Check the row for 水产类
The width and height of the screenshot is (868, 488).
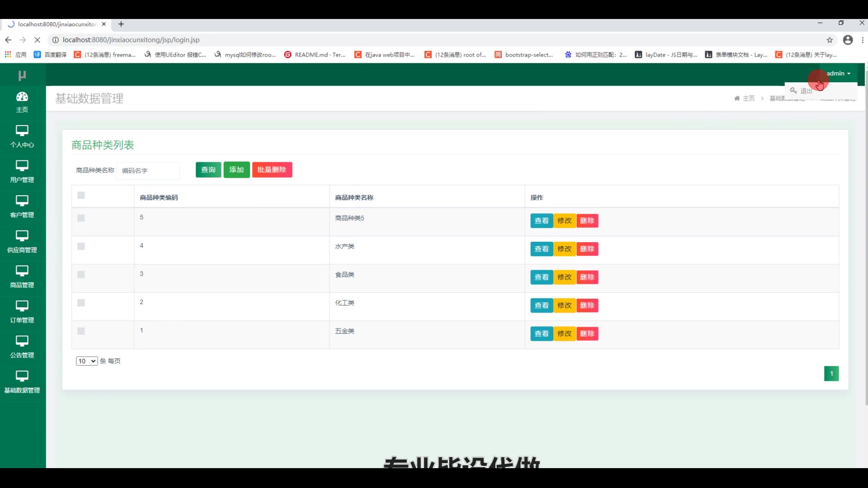(x=81, y=246)
